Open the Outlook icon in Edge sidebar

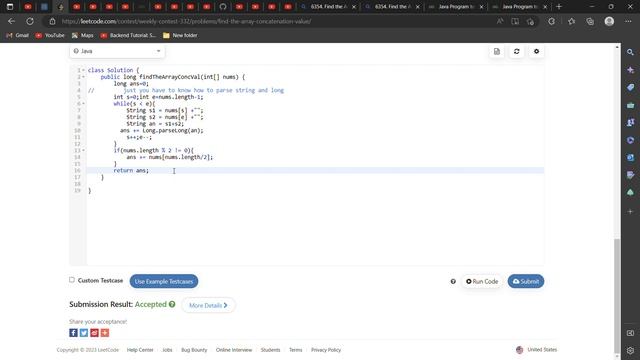pyautogui.click(x=630, y=158)
